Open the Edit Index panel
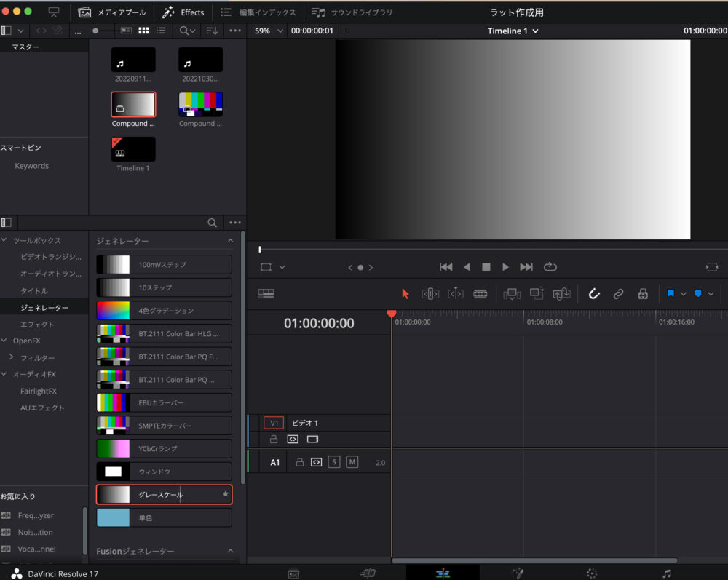This screenshot has height=580, width=728. pos(258,12)
